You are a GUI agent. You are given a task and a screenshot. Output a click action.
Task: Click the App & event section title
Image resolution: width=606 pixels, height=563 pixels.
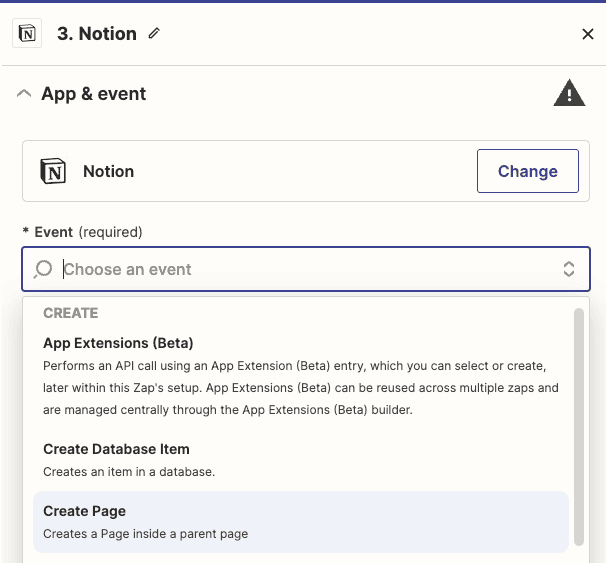94,94
